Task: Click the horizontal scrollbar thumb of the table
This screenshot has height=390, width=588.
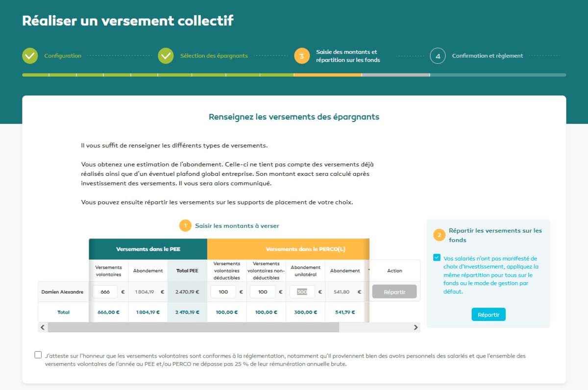Action: click(x=193, y=327)
